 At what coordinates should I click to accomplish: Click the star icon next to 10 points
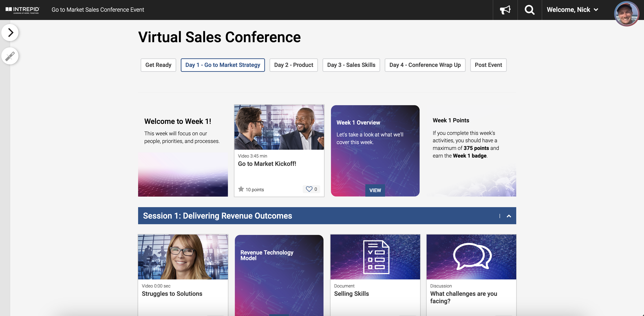click(x=241, y=189)
